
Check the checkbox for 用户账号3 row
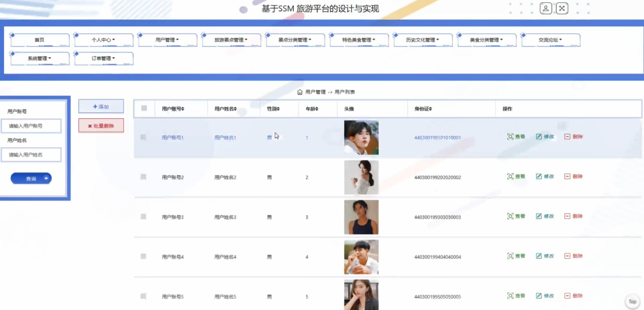[143, 216]
